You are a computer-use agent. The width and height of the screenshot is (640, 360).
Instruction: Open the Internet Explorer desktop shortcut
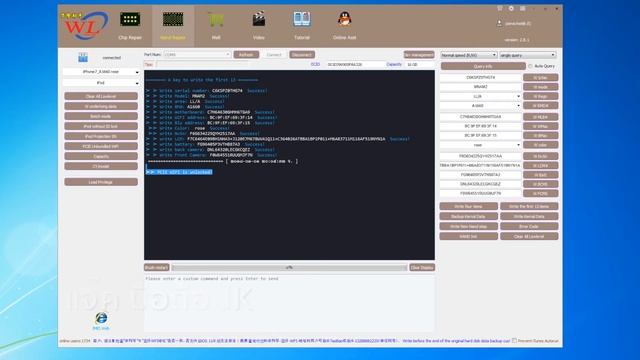point(101,321)
